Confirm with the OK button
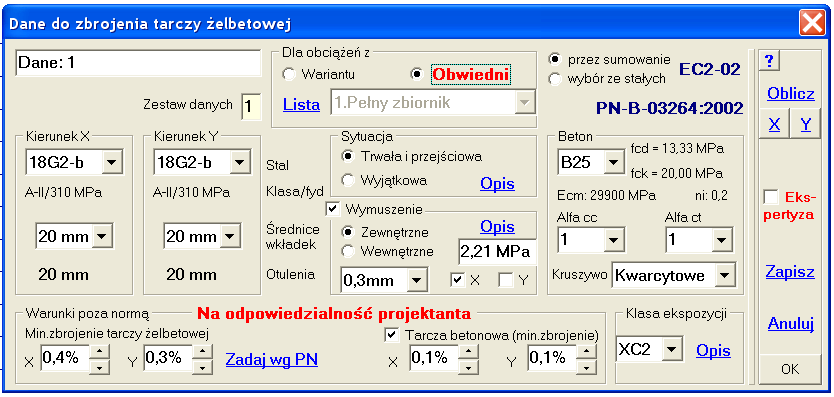The image size is (834, 397). 790,369
